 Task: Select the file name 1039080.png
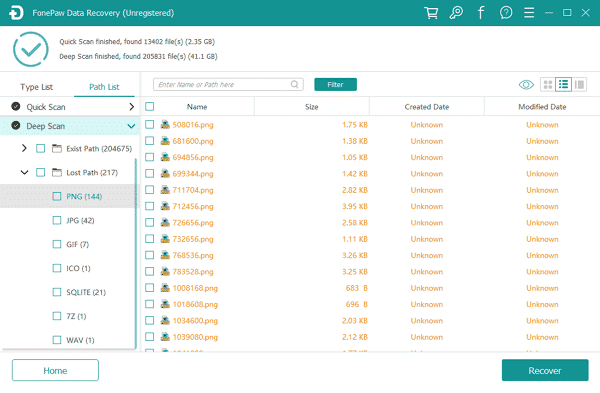coord(195,337)
